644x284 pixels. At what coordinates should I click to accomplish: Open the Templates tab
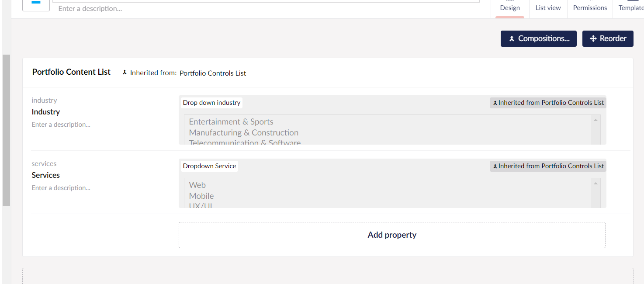tap(631, 8)
